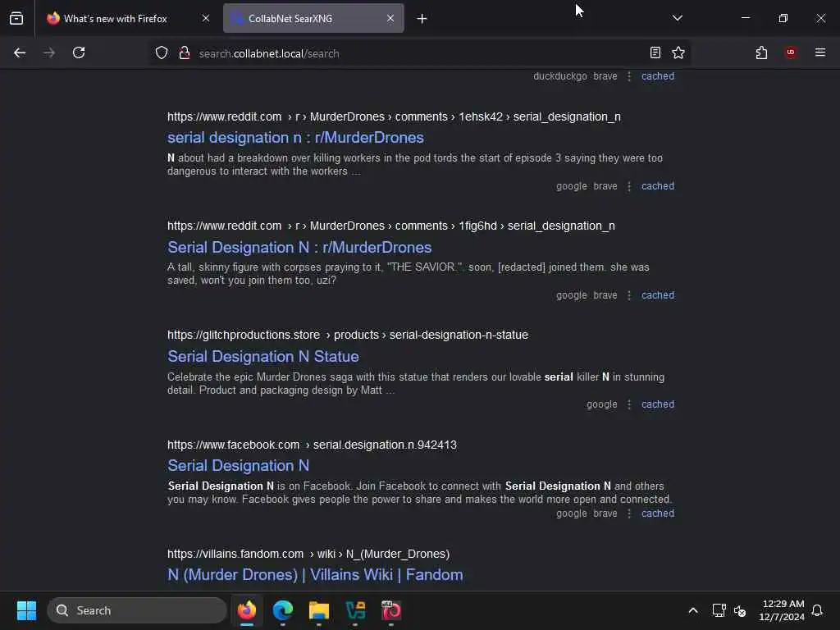This screenshot has width=840, height=630.
Task: Open cached link for 1ehsk42 reddit result
Action: 657,186
